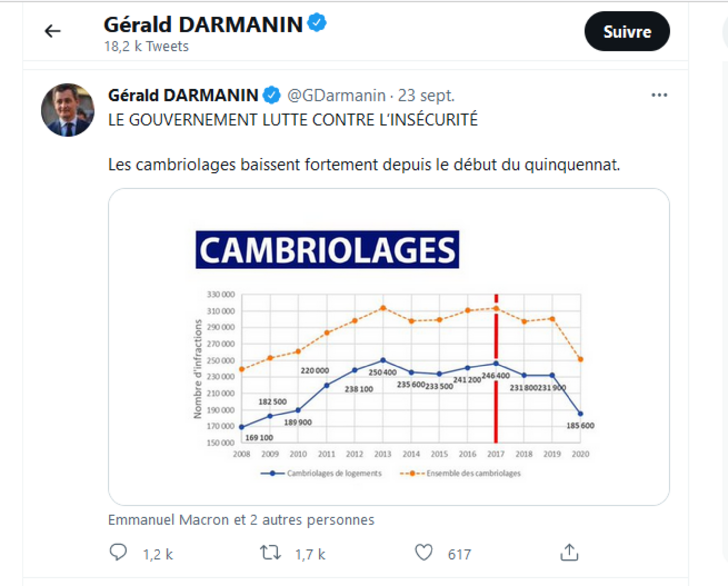728x586 pixels.
Task: Click verified badge in page header
Action: pyautogui.click(x=317, y=23)
